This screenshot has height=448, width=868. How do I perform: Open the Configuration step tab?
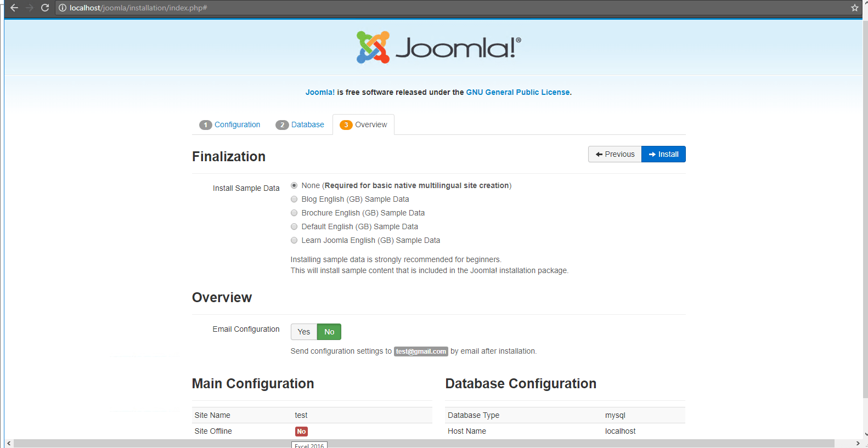click(x=230, y=124)
